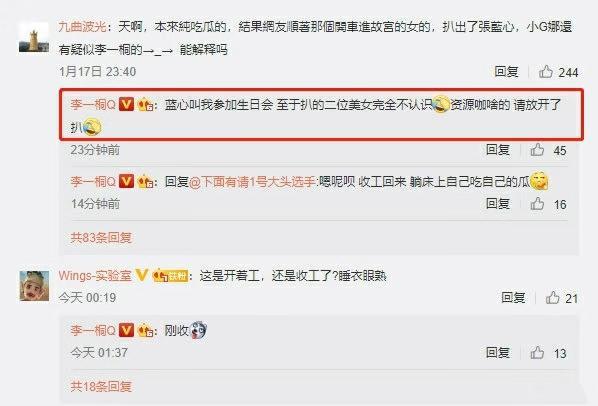
Task: Click verified V badge on 刚收 reply
Action: (x=126, y=330)
